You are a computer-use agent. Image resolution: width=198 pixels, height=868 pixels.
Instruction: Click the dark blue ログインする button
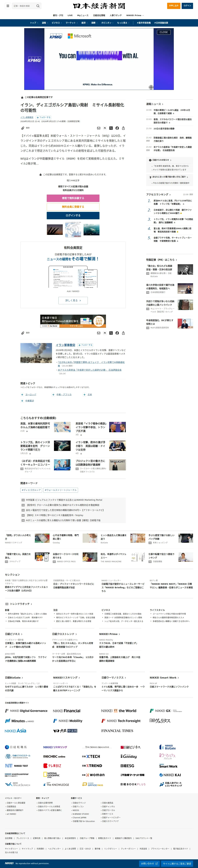coord(73,216)
